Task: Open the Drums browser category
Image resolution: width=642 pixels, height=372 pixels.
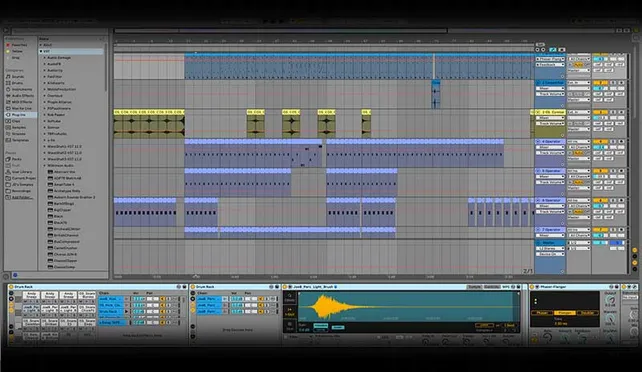Action: pyautogui.click(x=17, y=83)
